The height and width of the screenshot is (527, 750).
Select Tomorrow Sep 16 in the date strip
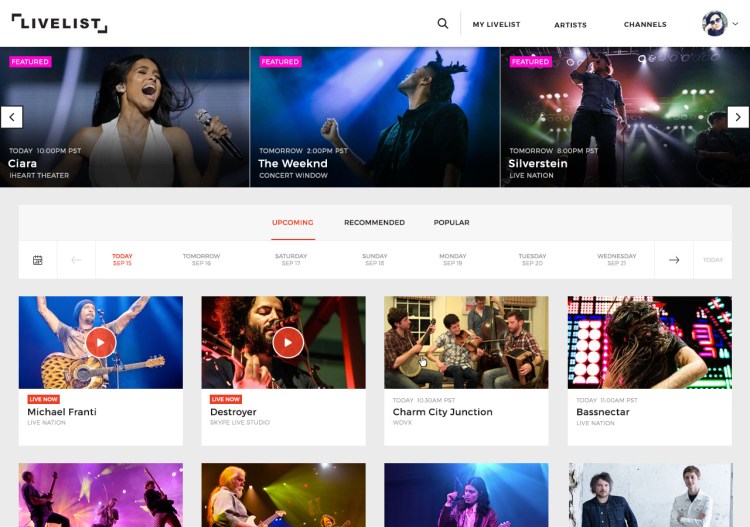[x=201, y=260]
